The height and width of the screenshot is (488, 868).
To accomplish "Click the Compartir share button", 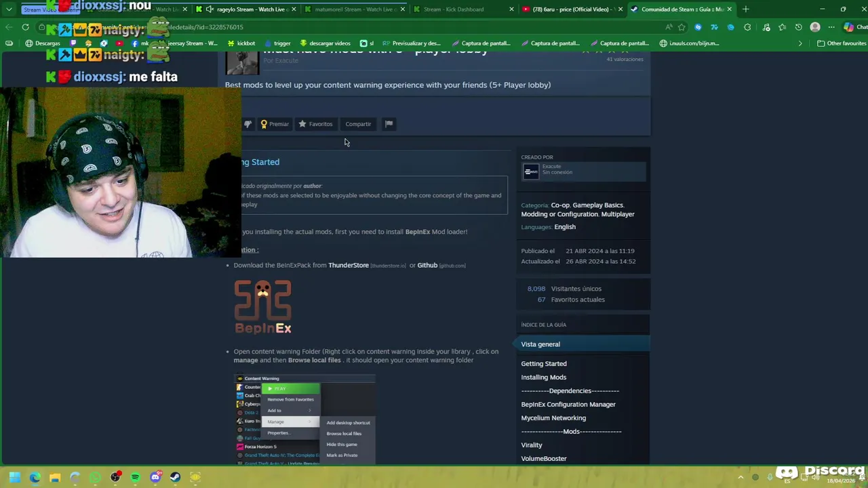I will click(x=358, y=124).
